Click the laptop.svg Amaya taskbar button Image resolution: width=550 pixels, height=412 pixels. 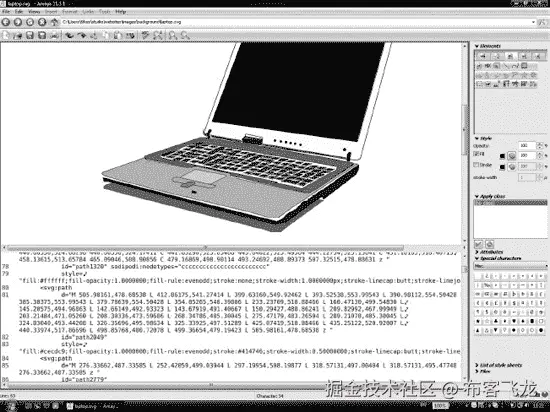click(x=92, y=406)
